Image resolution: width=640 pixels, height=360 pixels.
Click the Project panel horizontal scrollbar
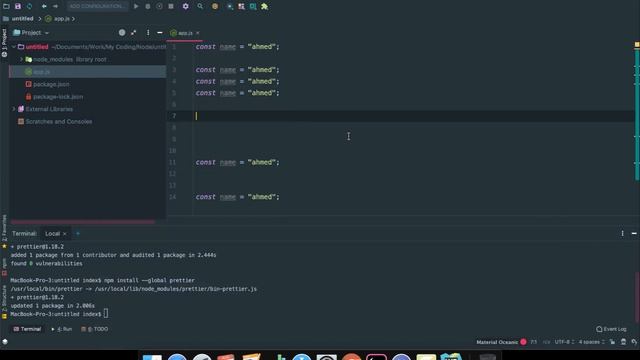click(x=83, y=222)
